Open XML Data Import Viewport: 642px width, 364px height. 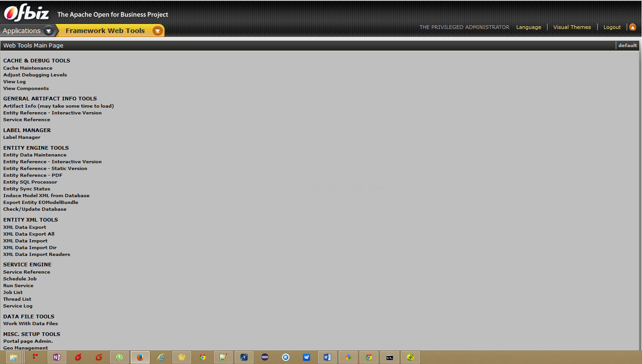25,241
